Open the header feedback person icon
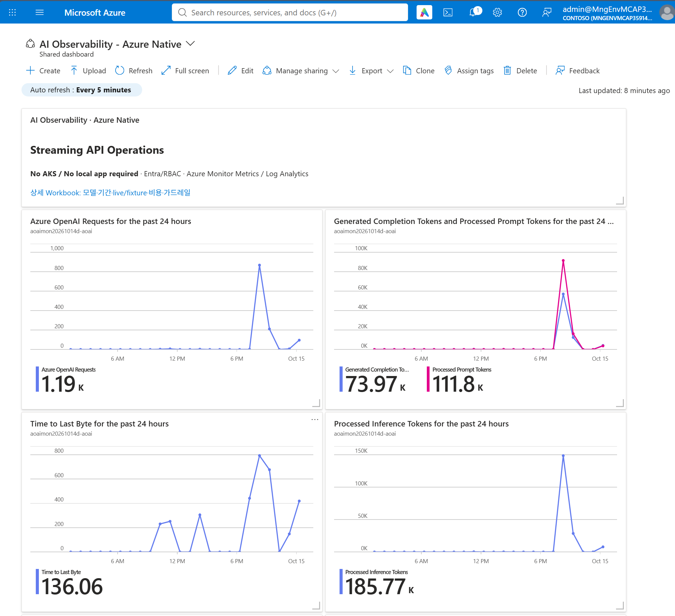This screenshot has width=675, height=616. pyautogui.click(x=547, y=13)
